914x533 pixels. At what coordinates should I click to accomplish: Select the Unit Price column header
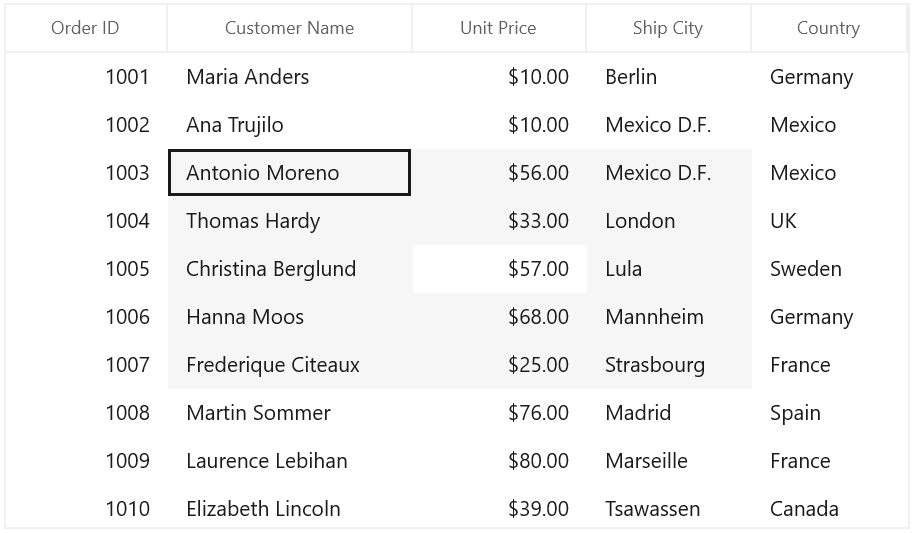[499, 28]
